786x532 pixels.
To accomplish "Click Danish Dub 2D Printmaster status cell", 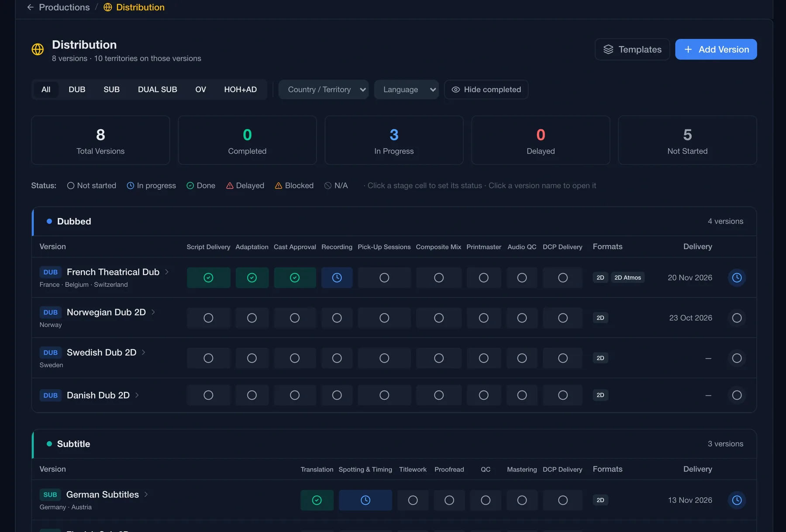I will (x=484, y=395).
